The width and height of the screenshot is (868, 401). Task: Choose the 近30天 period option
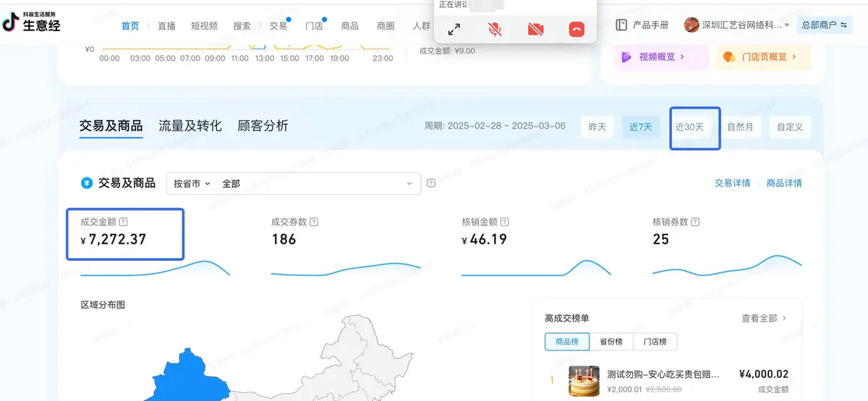(690, 127)
